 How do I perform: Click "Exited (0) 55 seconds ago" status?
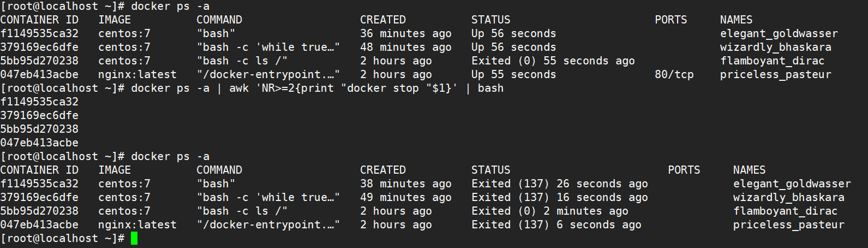click(553, 61)
